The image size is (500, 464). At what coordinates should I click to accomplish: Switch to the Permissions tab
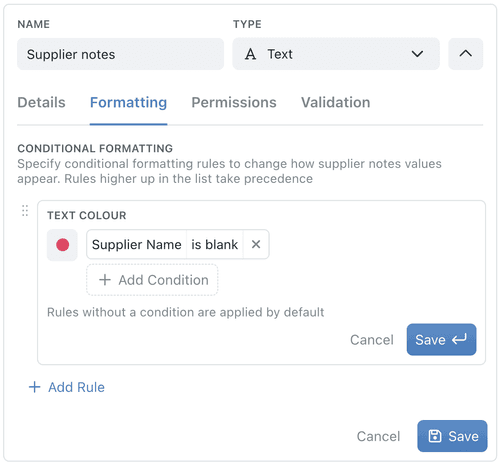pos(234,102)
